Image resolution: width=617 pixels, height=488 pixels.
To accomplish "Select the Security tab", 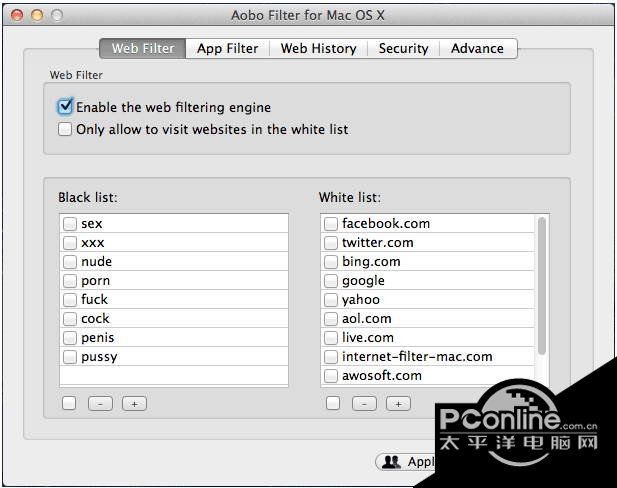I will (x=403, y=48).
